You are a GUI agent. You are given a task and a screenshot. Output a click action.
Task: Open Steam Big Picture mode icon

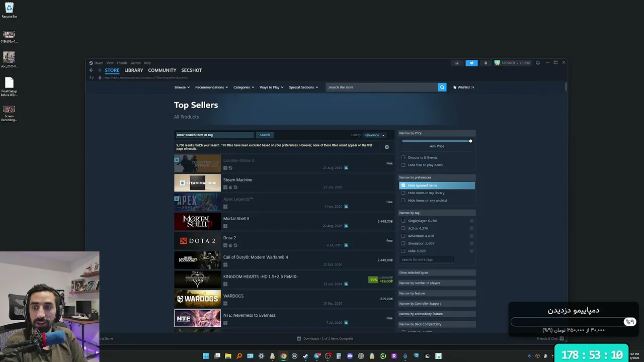(537, 63)
